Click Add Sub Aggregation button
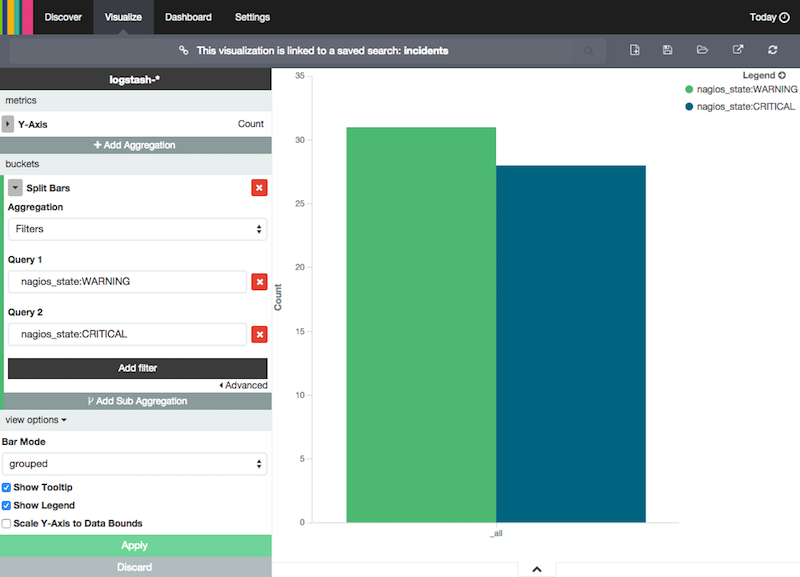This screenshot has height=577, width=800. [137, 401]
